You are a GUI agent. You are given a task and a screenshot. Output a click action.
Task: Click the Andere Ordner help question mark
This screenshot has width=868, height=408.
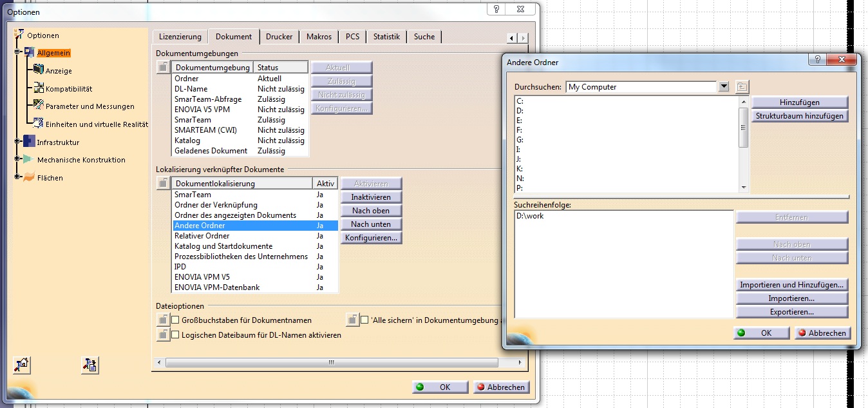(818, 60)
